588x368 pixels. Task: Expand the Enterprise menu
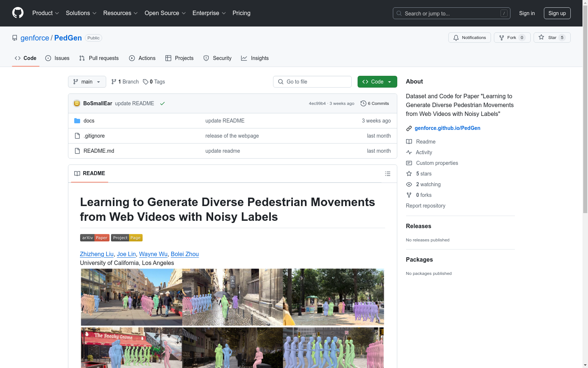209,13
